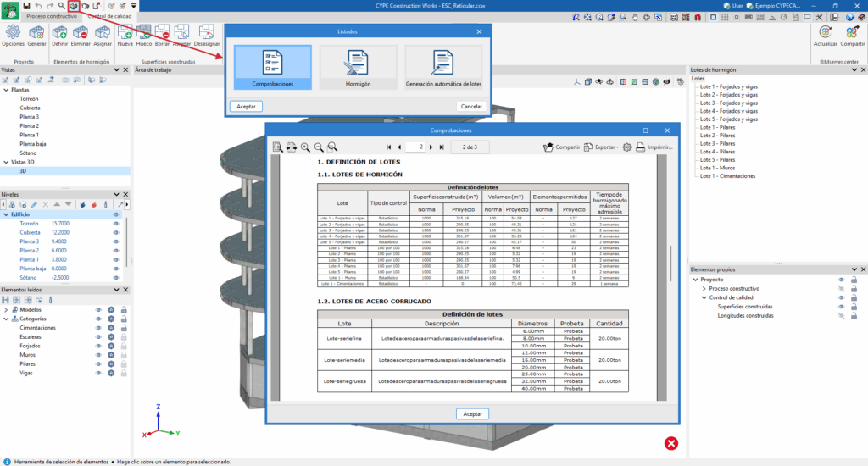Go to first page in Comprobaciones viewer
This screenshot has height=466, width=868.
388,147
